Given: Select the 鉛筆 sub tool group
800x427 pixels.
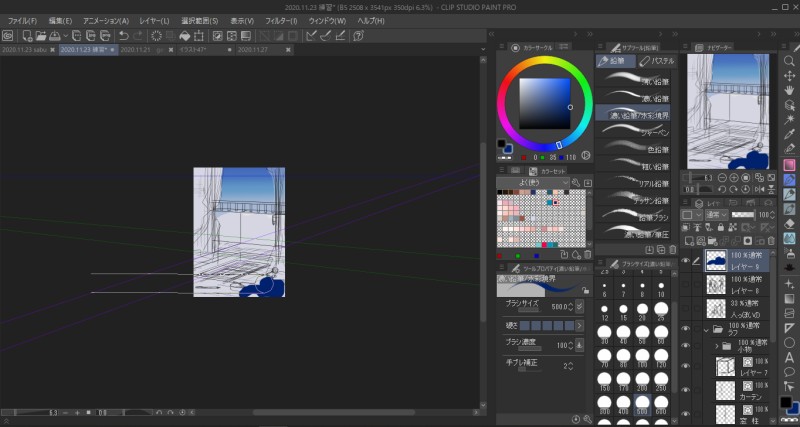Looking at the screenshot, I should 615,61.
